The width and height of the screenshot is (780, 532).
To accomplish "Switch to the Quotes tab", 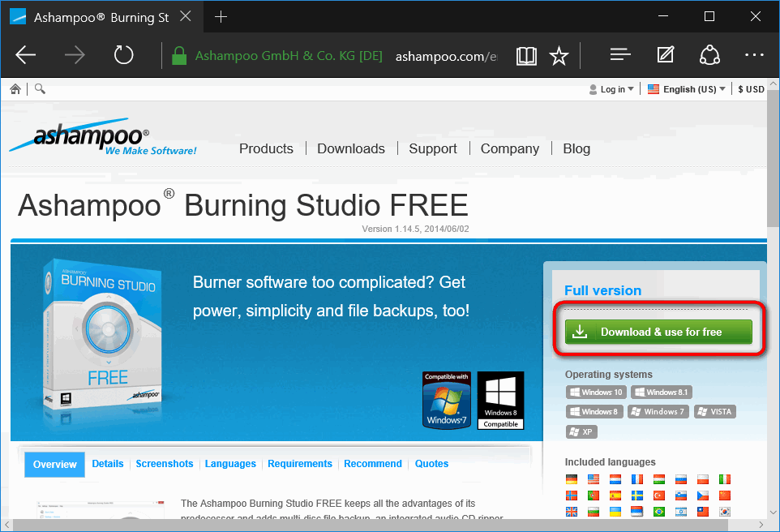I will coord(431,463).
